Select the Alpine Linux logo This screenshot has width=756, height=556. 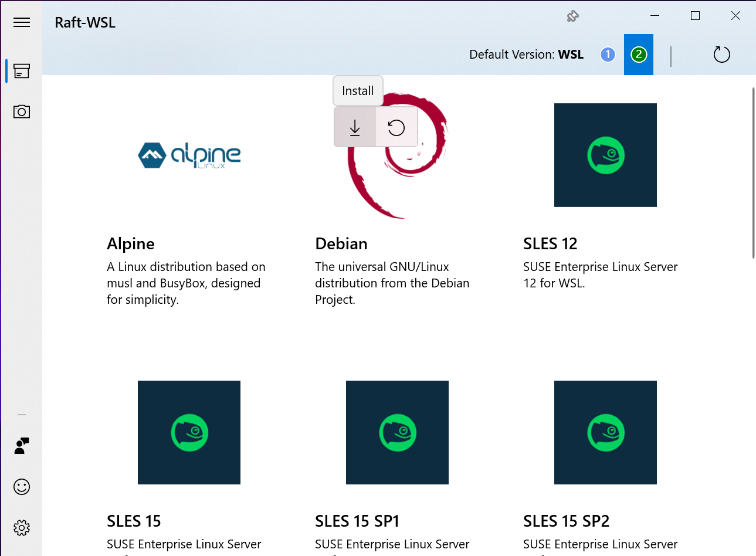pos(189,155)
